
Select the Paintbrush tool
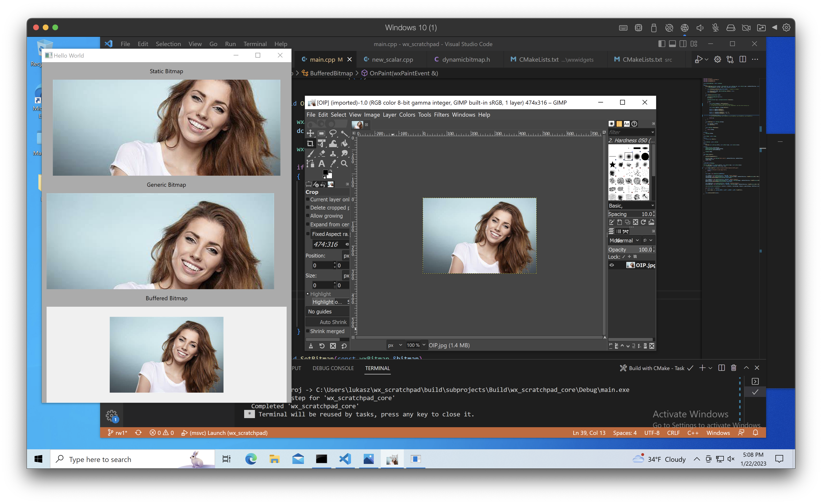coord(310,153)
